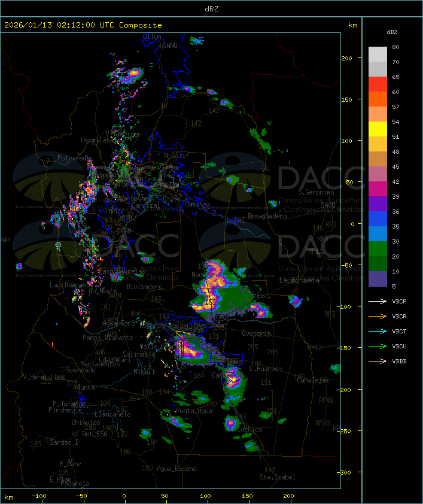This screenshot has height=504, width=423.
Task: Select the VBBB legend label
Action: 399,362
